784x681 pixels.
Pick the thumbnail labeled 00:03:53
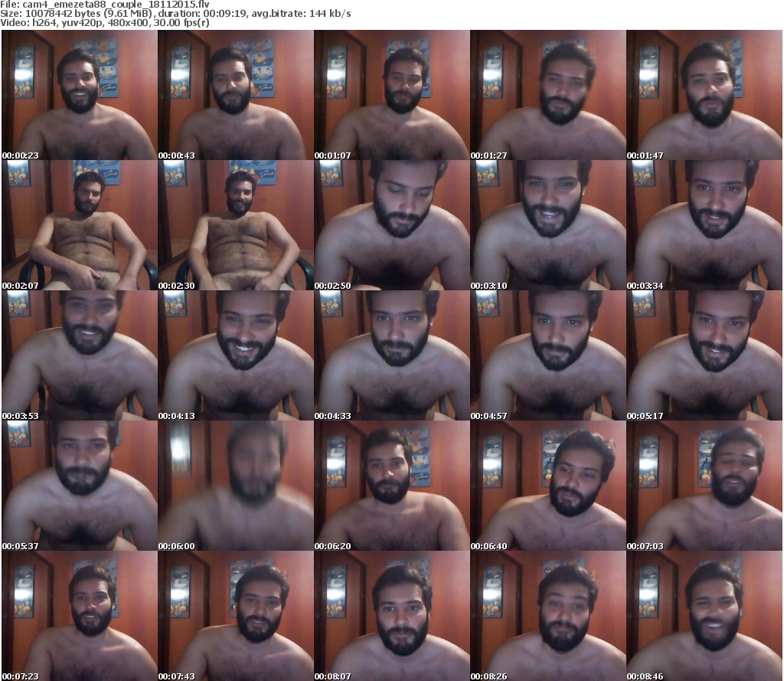pyautogui.click(x=80, y=355)
